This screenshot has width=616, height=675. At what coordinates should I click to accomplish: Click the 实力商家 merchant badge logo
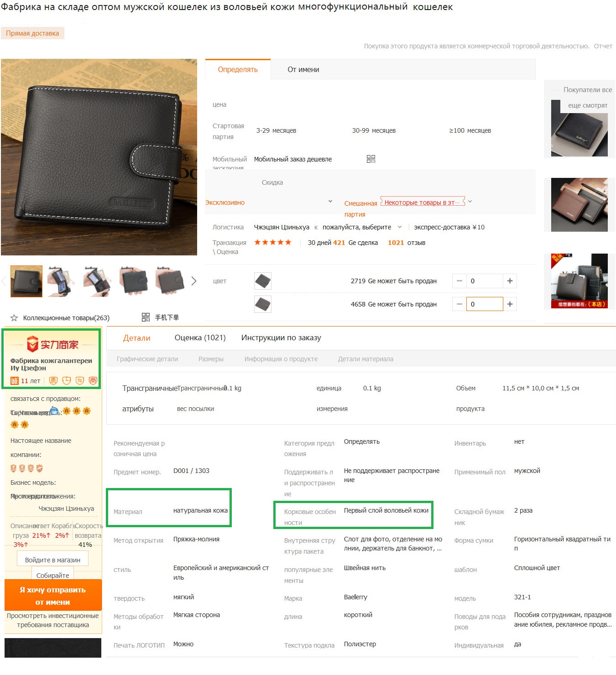(52, 344)
